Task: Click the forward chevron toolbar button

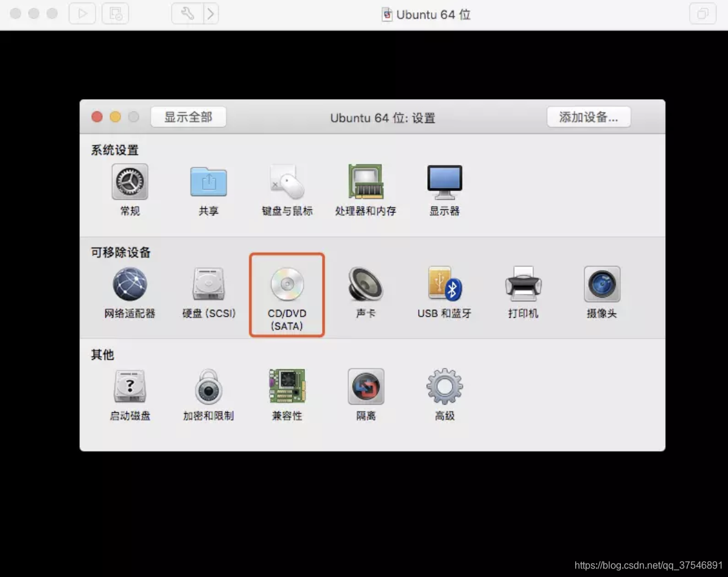Action: 211,13
